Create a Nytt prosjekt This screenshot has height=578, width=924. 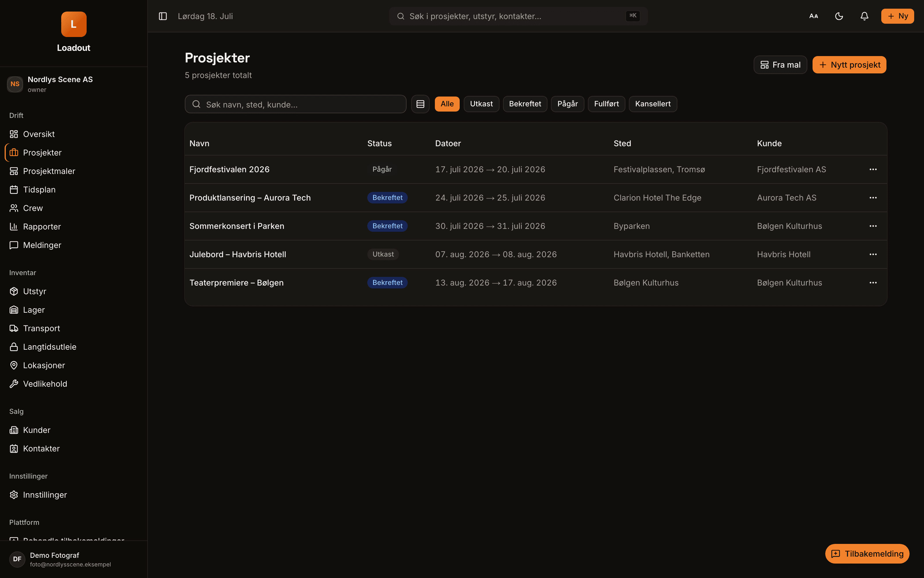click(x=849, y=65)
